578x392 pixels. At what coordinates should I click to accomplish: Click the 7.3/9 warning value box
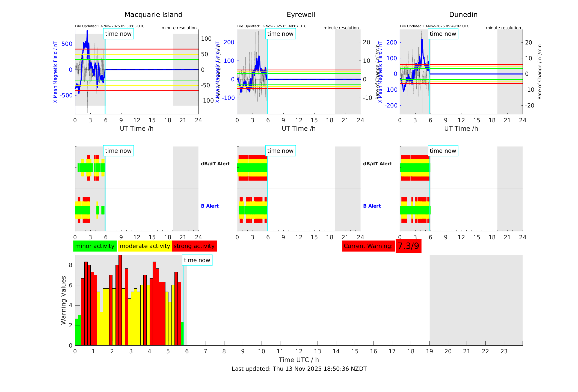tap(408, 246)
